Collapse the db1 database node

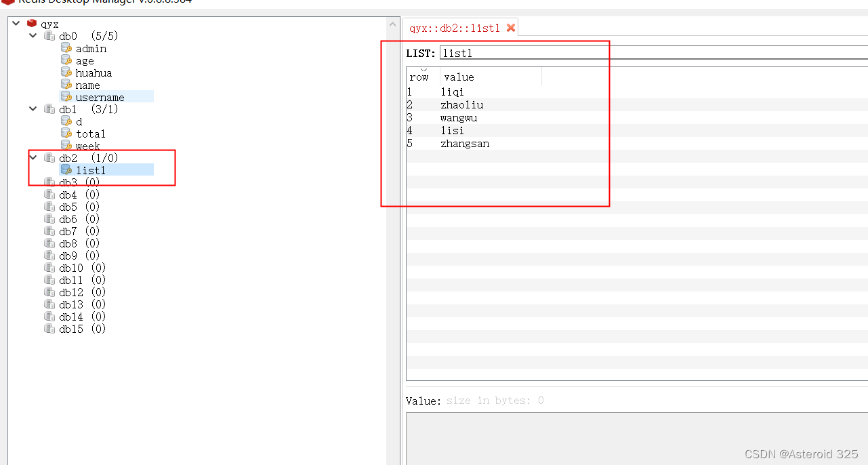(33, 109)
